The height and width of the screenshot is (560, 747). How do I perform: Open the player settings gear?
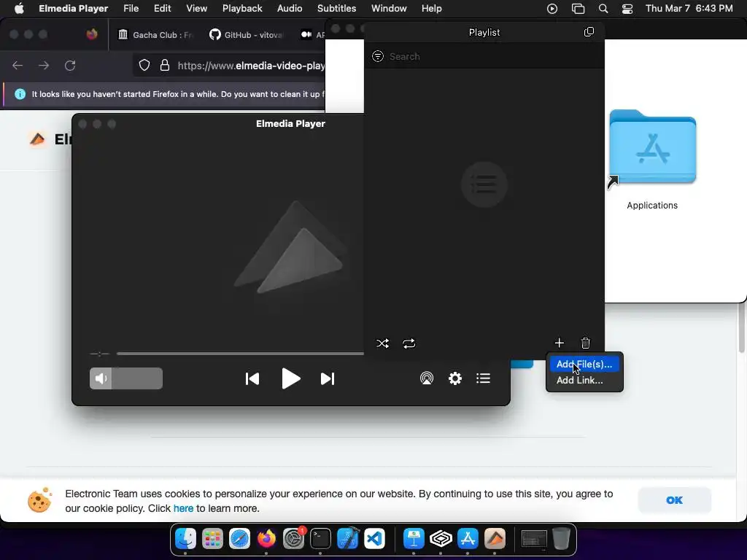coord(455,378)
